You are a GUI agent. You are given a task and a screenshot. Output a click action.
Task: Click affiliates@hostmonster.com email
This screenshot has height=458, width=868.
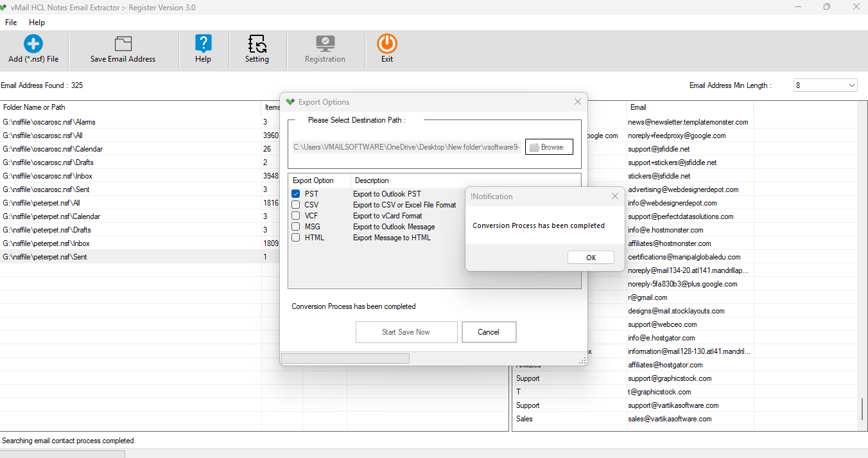click(670, 243)
